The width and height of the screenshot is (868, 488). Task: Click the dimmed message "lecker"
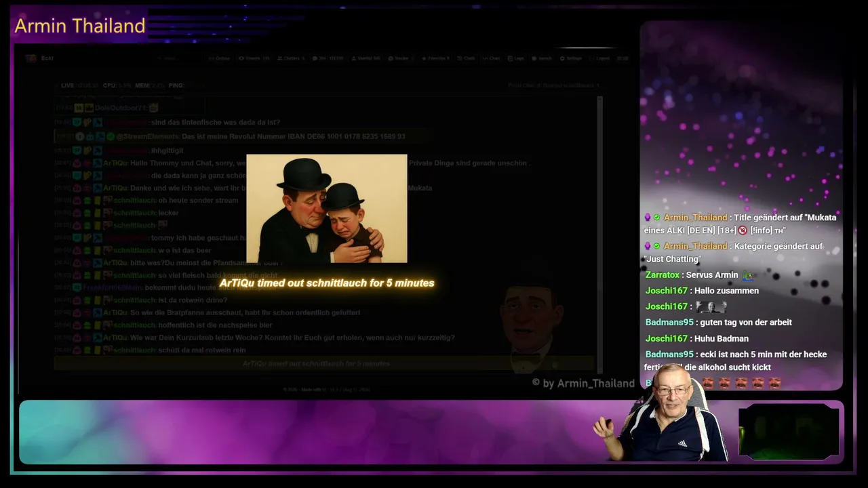(168, 213)
